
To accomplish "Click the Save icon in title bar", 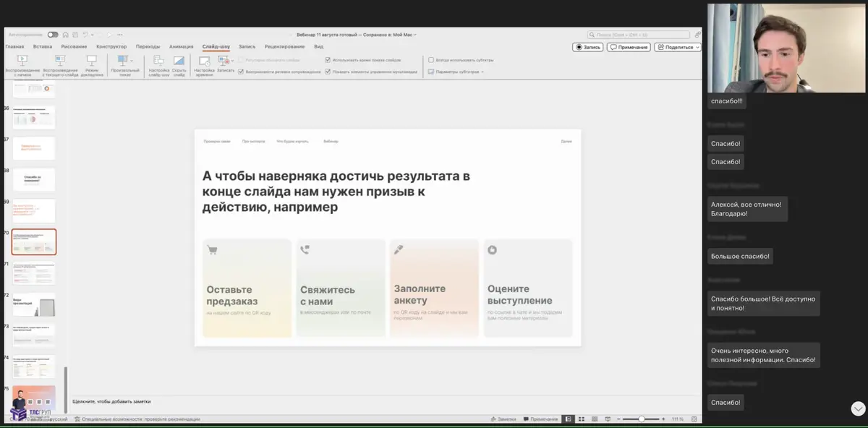I will 75,34.
